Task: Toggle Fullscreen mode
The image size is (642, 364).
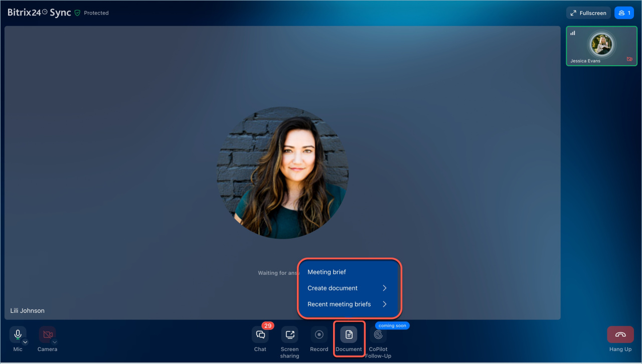Action: (588, 13)
